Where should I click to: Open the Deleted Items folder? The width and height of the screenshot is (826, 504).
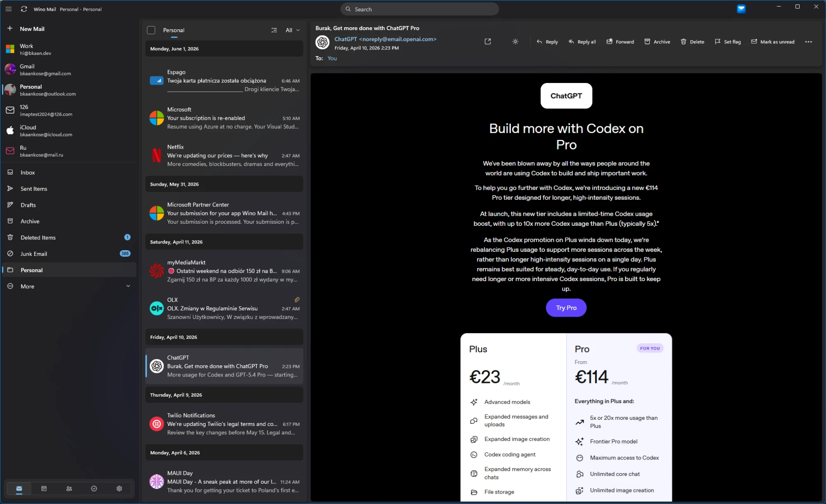69,237
